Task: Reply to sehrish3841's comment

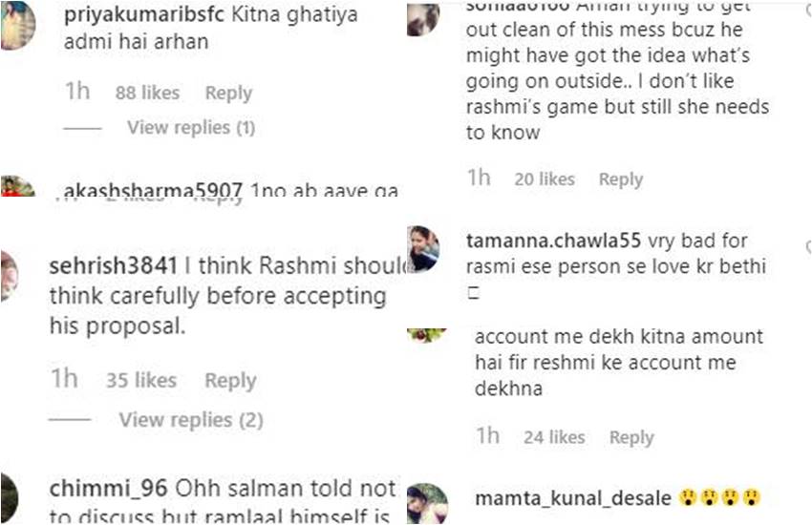Action: point(230,380)
